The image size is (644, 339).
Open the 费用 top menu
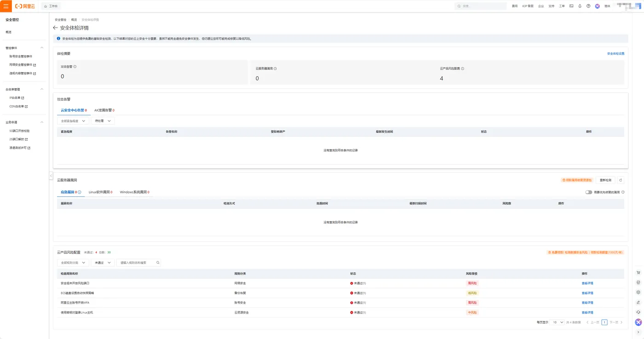[x=515, y=6]
